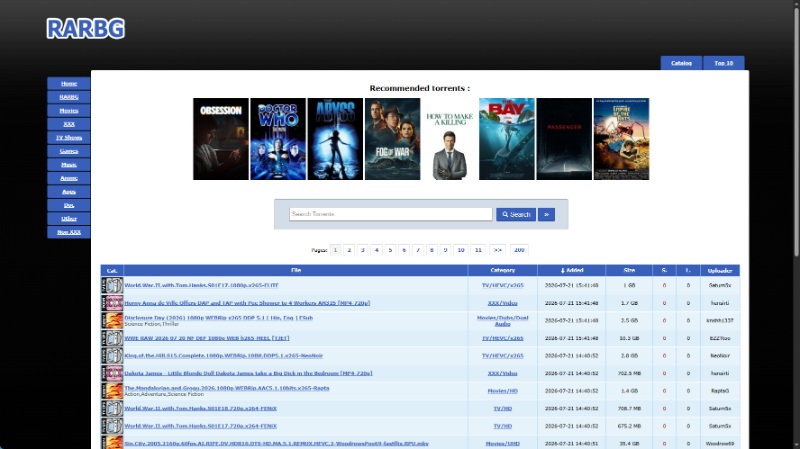Go to results page 8

pyautogui.click(x=432, y=250)
